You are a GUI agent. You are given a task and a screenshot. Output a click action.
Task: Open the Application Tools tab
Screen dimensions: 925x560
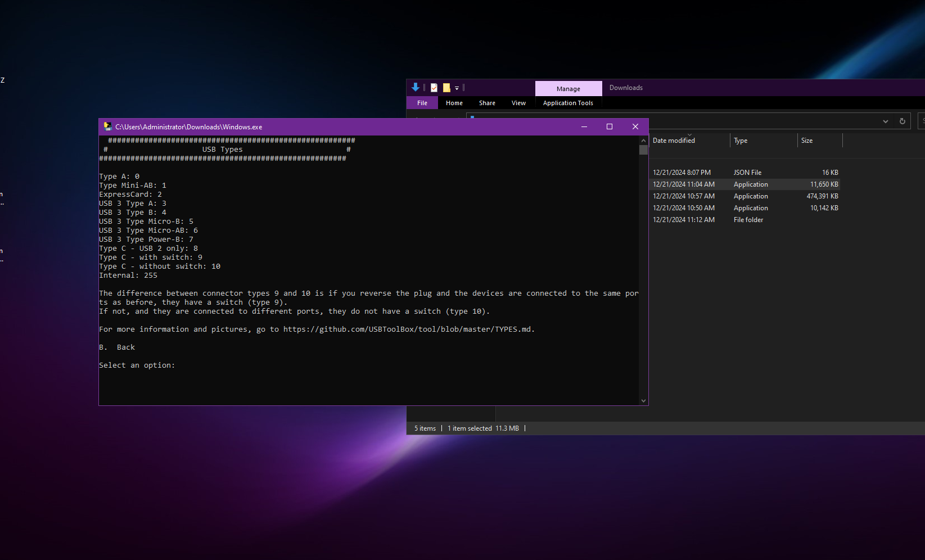tap(568, 103)
